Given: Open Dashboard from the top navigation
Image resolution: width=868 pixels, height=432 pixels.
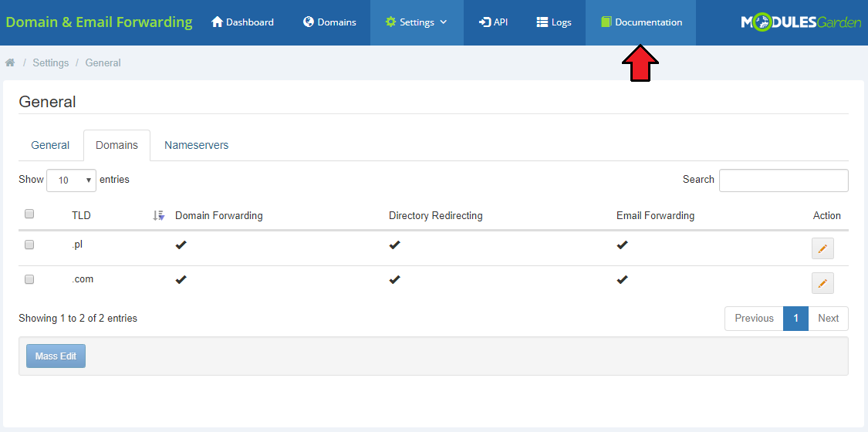Looking at the screenshot, I should (242, 22).
